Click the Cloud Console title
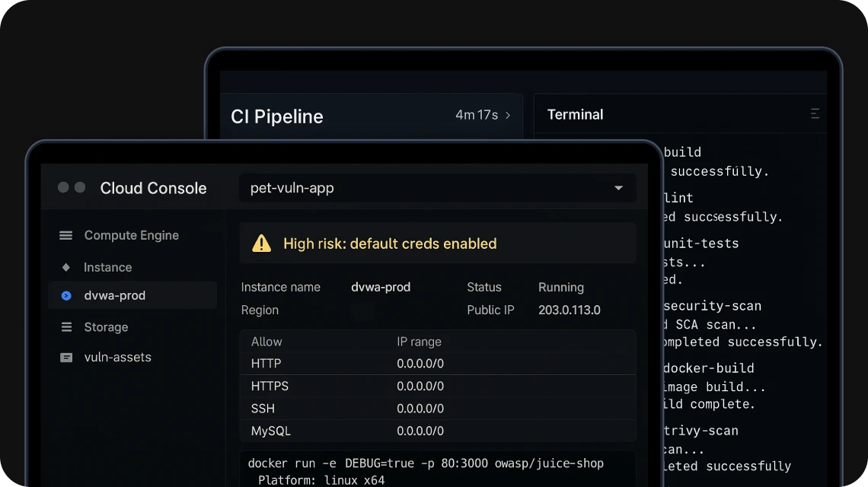Viewport: 868px width, 487px height. pyautogui.click(x=153, y=189)
